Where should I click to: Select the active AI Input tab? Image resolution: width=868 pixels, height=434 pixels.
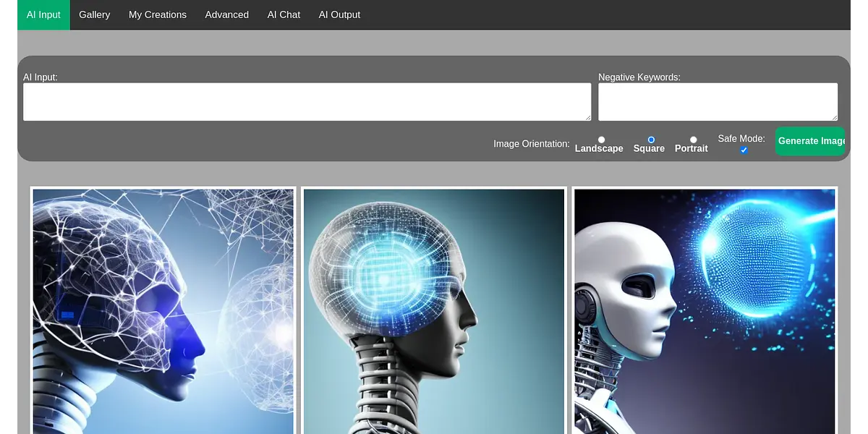click(43, 14)
